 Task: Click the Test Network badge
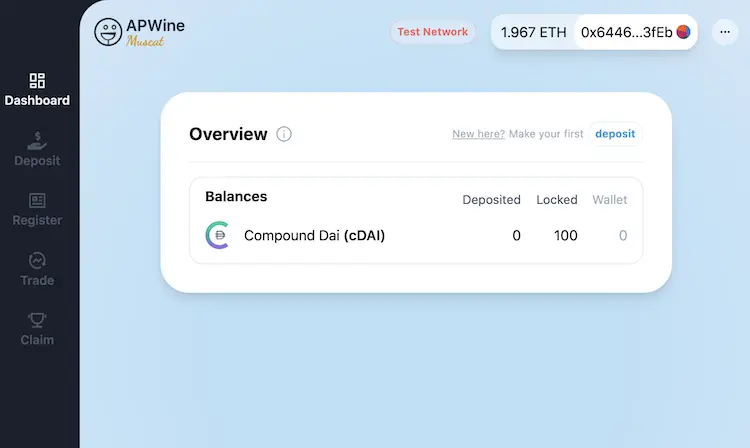(432, 32)
